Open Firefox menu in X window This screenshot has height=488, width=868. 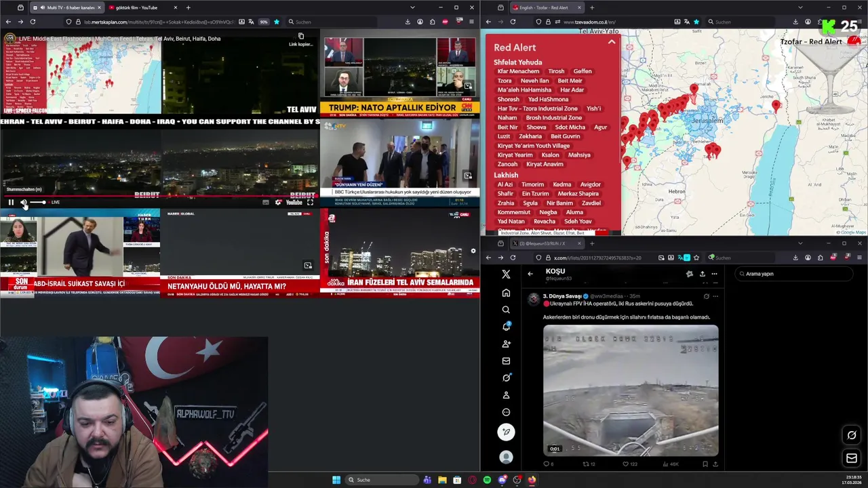point(859,258)
